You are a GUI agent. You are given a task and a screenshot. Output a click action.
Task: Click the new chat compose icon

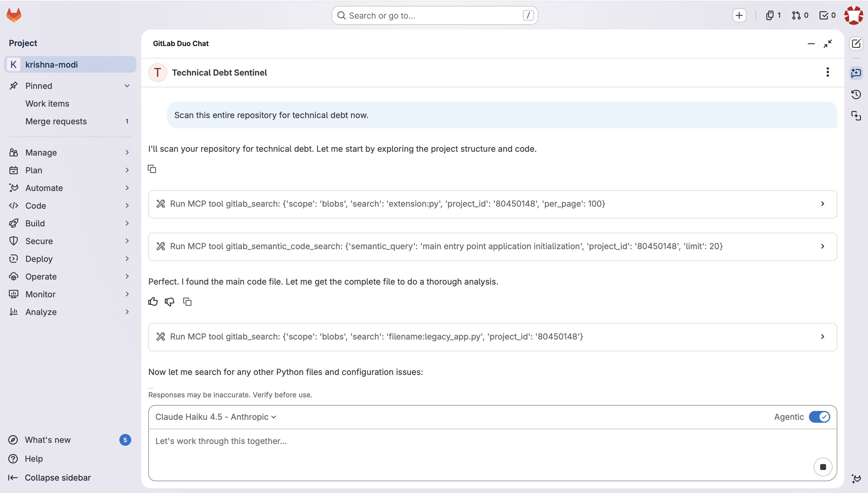pyautogui.click(x=856, y=44)
